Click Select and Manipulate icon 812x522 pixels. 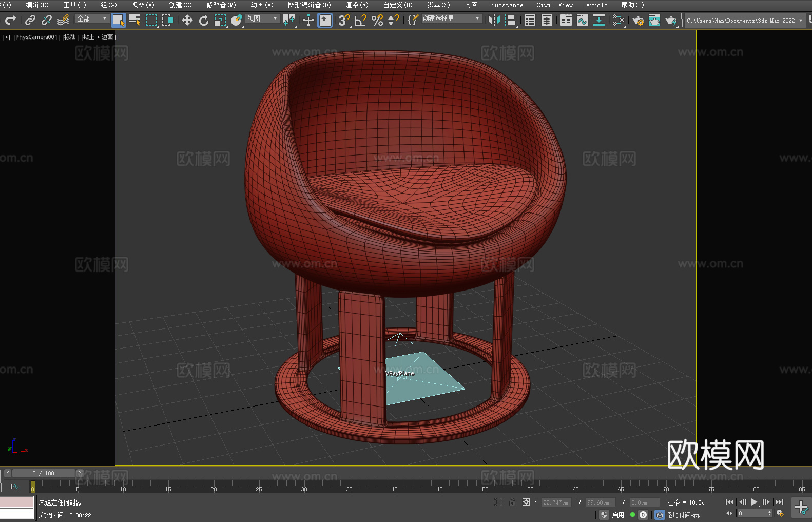[308, 20]
